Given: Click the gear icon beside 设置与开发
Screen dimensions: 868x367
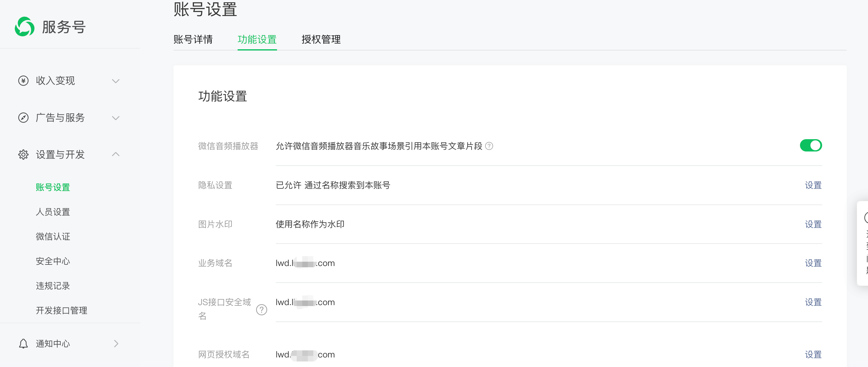Looking at the screenshot, I should point(23,154).
